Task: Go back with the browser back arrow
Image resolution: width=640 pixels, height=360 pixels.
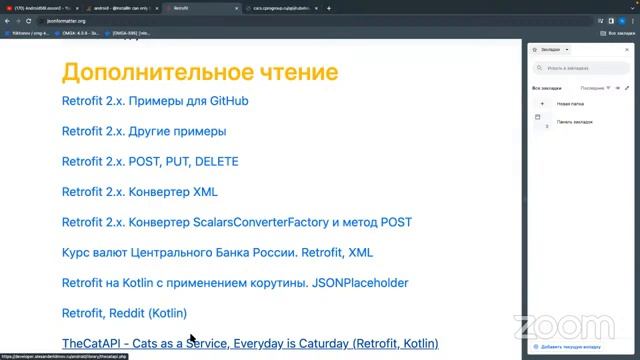Action: click(x=7, y=21)
